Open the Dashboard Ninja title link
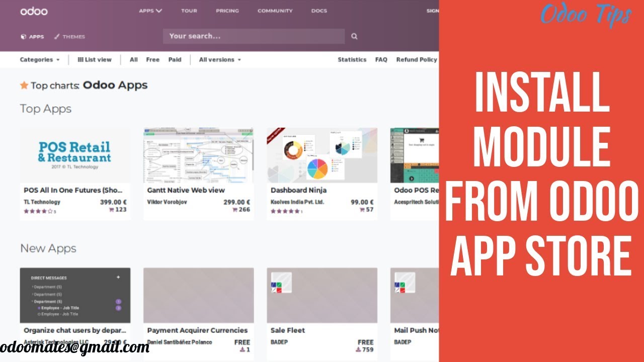Image resolution: width=644 pixels, height=362 pixels. 298,190
